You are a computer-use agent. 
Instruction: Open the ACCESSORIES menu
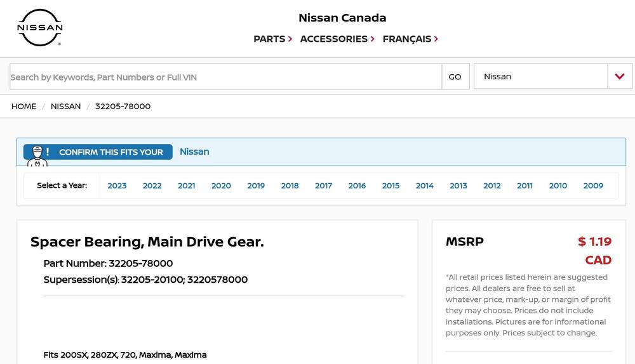coord(337,39)
